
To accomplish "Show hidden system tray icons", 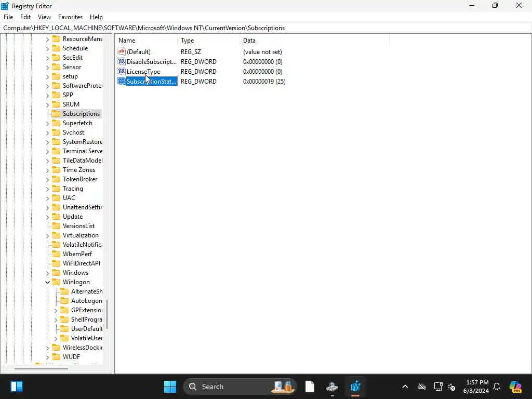I will 405,387.
